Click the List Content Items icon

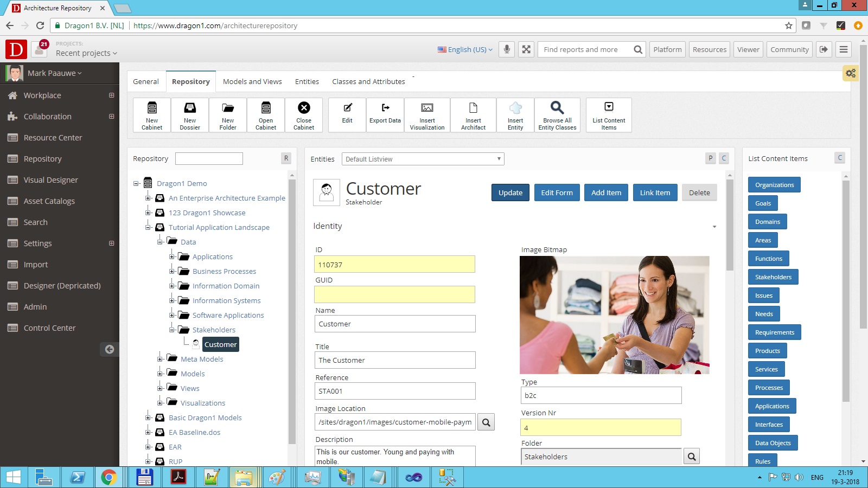pyautogui.click(x=609, y=115)
